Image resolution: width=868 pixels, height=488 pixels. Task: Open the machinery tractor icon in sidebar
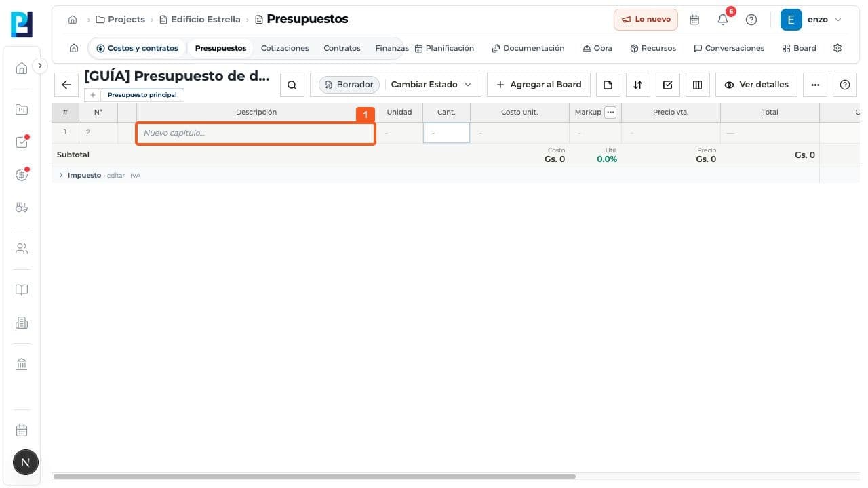pos(22,207)
